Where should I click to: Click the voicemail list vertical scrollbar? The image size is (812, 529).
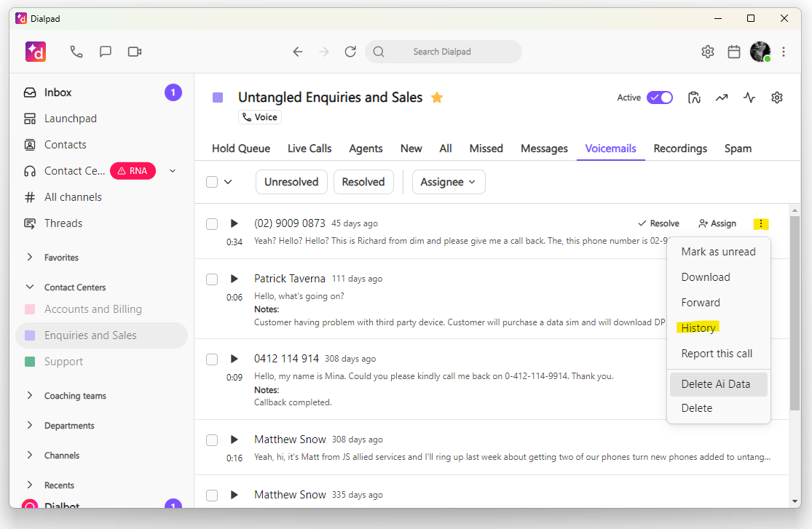pos(795,313)
